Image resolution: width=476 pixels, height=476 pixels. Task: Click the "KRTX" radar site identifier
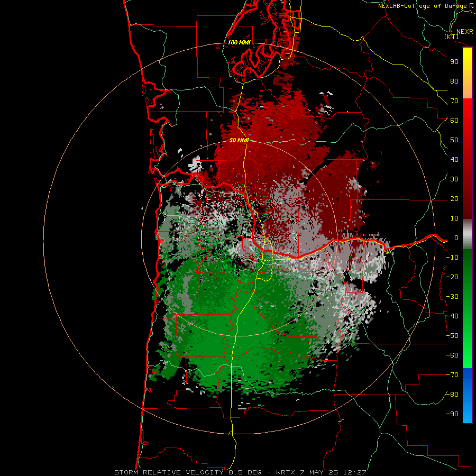point(286,472)
